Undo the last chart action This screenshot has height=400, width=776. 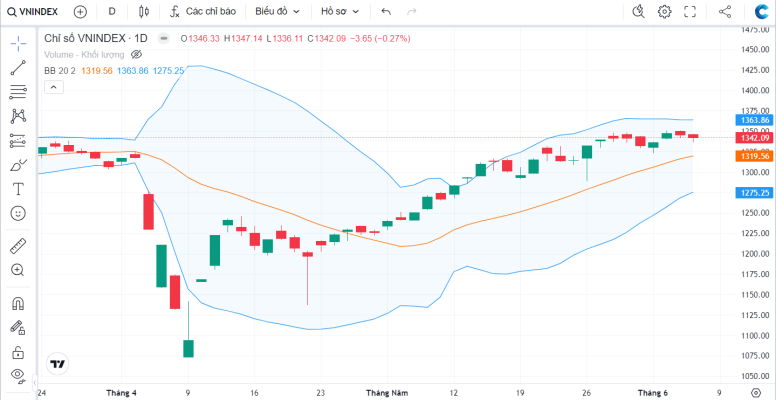click(x=386, y=12)
